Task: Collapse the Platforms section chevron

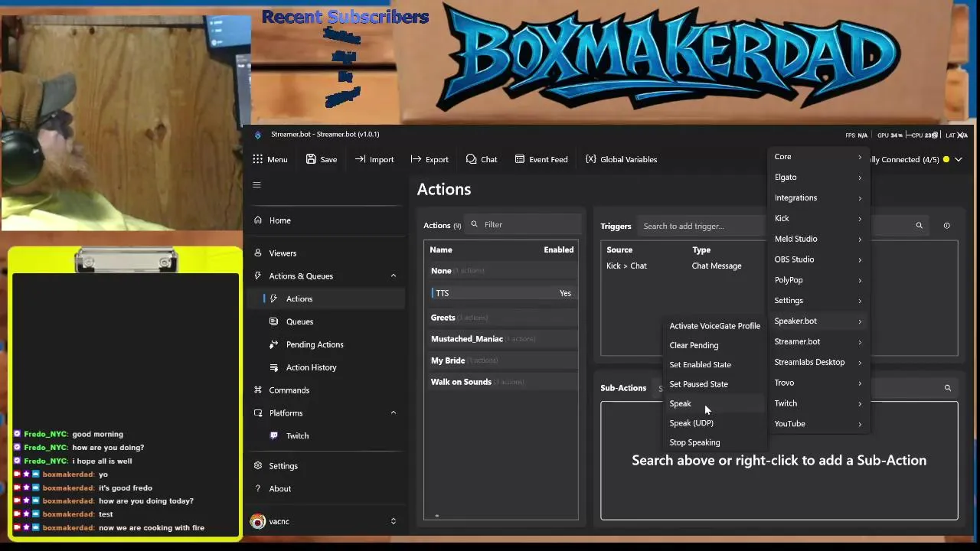Action: (394, 412)
